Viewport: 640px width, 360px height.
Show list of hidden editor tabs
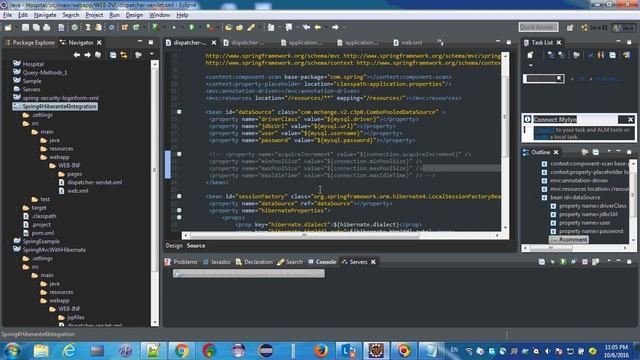click(x=440, y=42)
